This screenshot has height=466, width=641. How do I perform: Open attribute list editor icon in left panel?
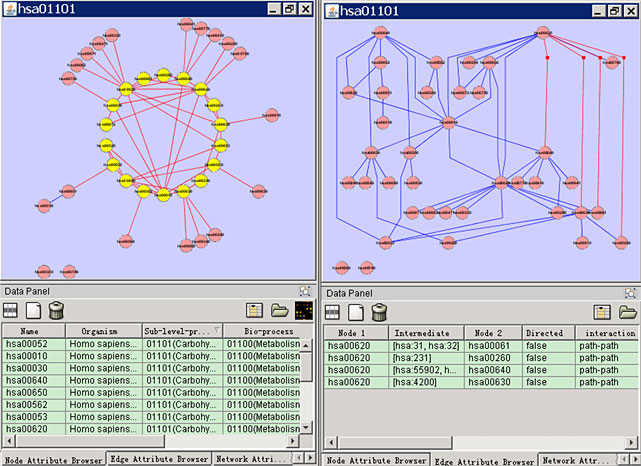[254, 311]
